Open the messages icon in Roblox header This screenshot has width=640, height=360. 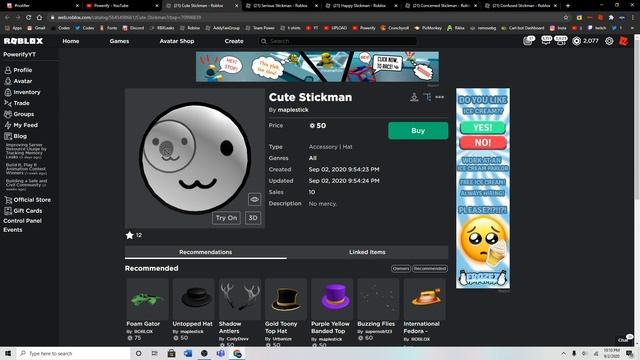click(546, 40)
